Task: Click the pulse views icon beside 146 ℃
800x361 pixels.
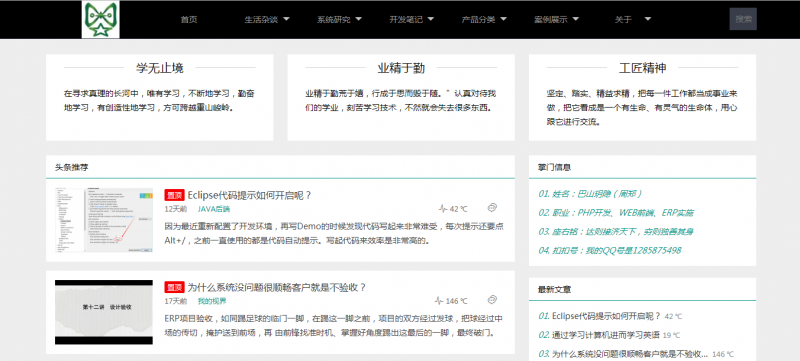Action: tap(439, 301)
